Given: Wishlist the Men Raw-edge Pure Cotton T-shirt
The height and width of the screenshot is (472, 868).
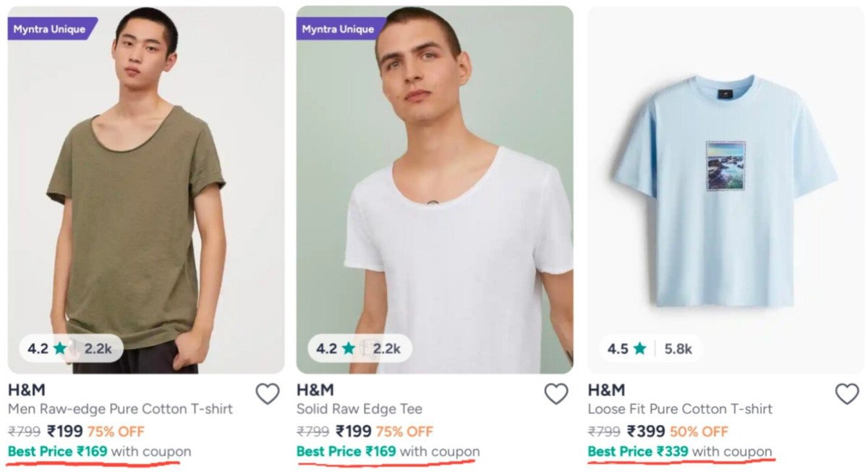Looking at the screenshot, I should tap(268, 394).
